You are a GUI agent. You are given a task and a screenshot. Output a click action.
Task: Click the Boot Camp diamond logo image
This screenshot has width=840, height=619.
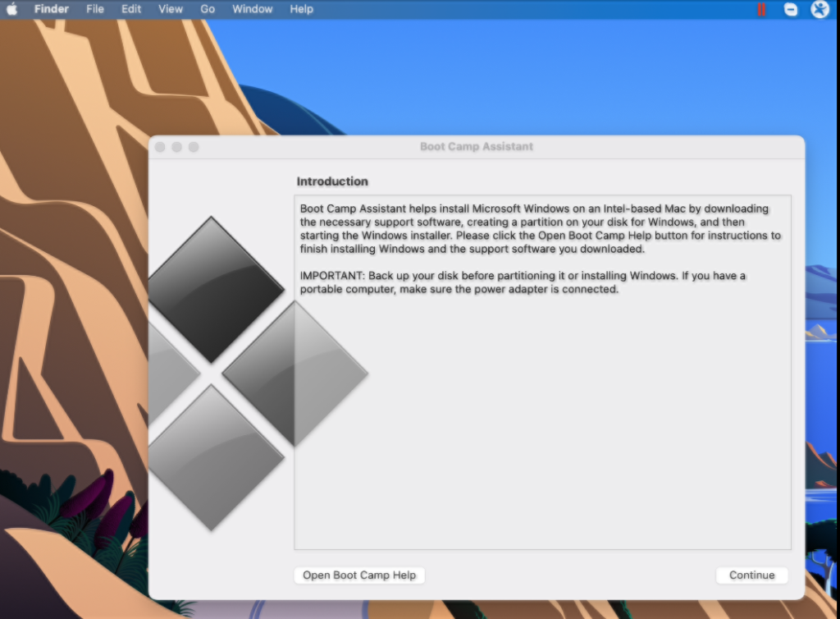[258, 374]
